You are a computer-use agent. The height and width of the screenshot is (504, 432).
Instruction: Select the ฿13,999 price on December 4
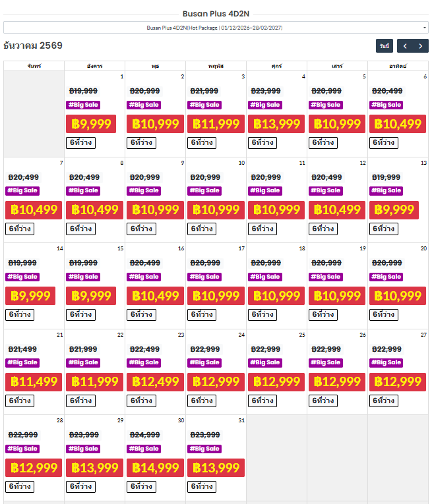click(x=276, y=124)
